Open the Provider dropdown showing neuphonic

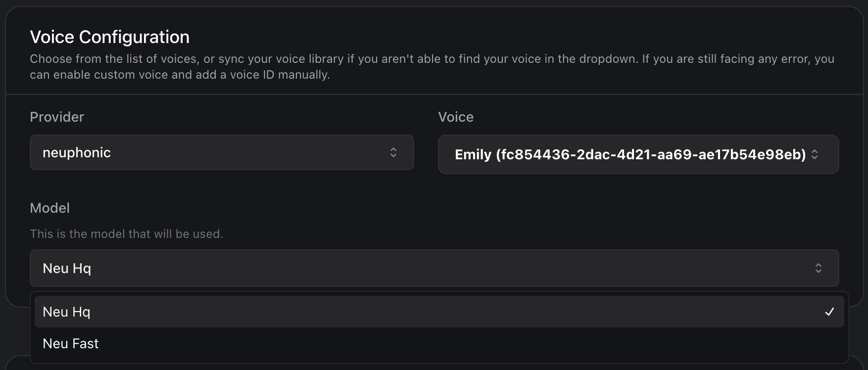point(222,152)
